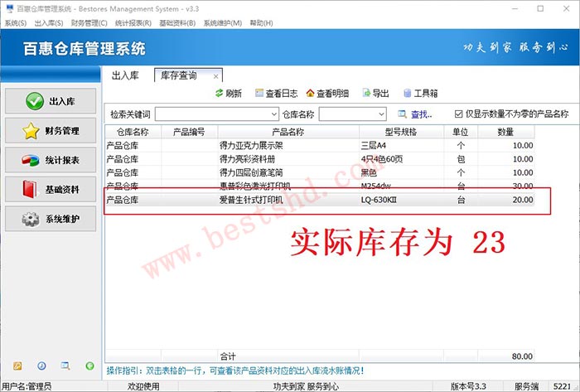
Task: Expand the 检索关键词 dropdown arrow
Action: tap(273, 114)
